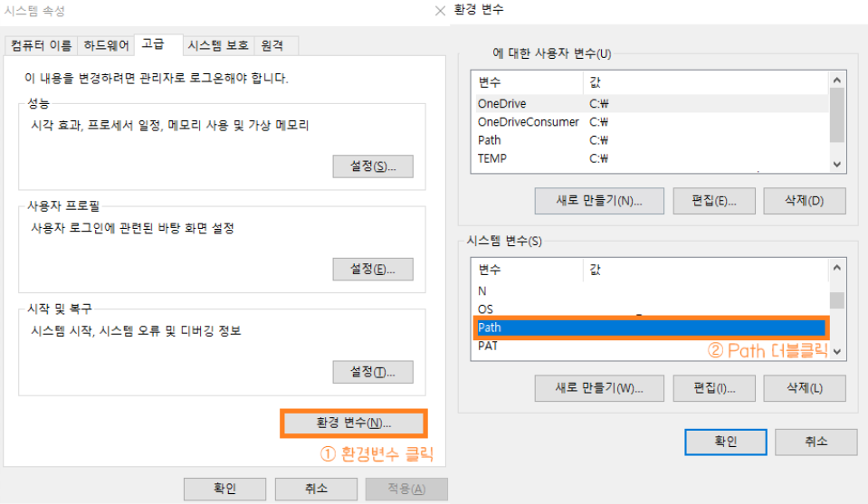This screenshot has height=504, width=868.
Task: Switch to the 원격 tab
Action: 276,45
